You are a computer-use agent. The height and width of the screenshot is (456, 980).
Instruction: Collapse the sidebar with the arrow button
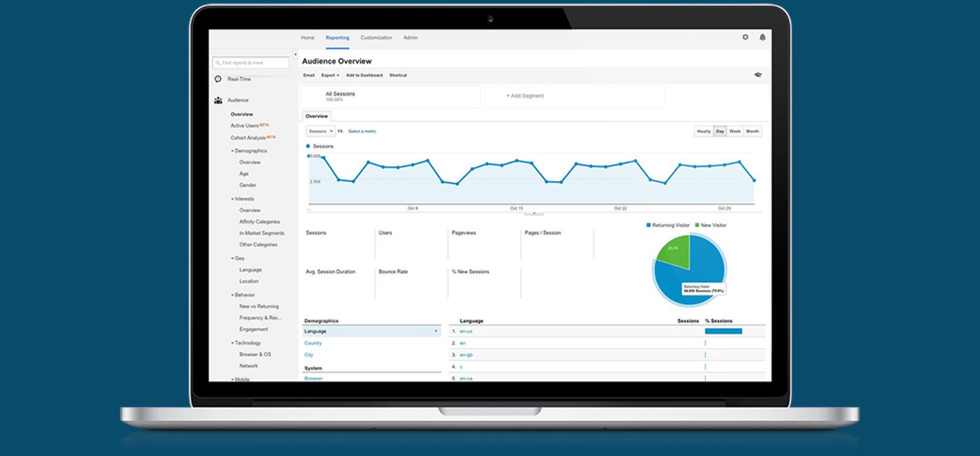click(x=295, y=54)
